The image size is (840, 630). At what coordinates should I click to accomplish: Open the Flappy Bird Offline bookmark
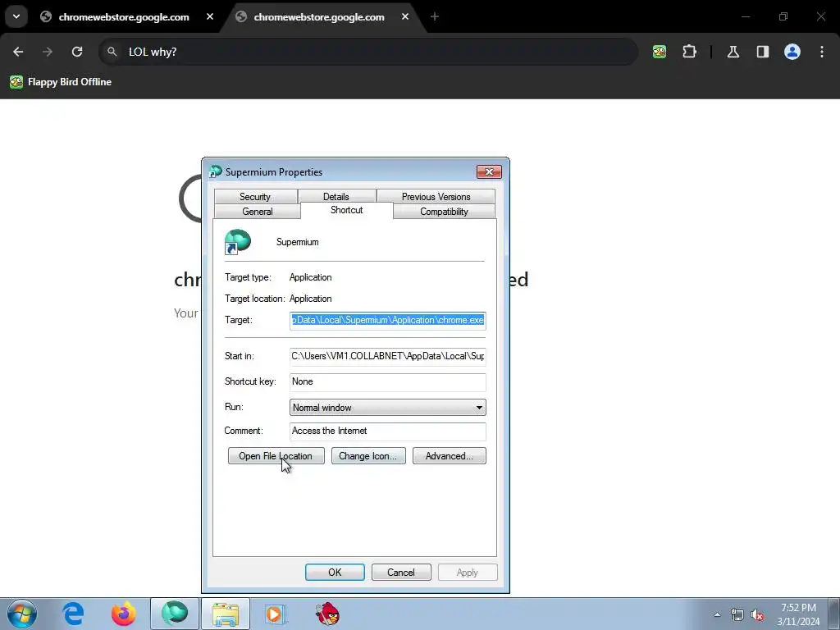pyautogui.click(x=61, y=82)
